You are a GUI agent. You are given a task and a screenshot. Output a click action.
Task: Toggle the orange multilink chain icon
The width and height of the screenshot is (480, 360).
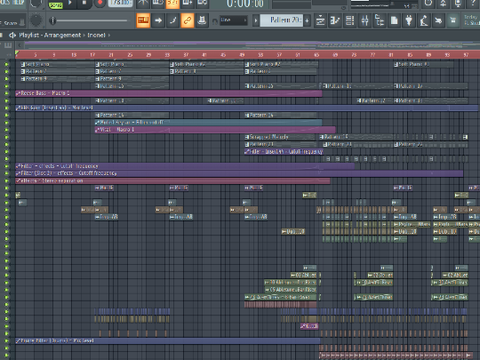pyautogui.click(x=187, y=21)
